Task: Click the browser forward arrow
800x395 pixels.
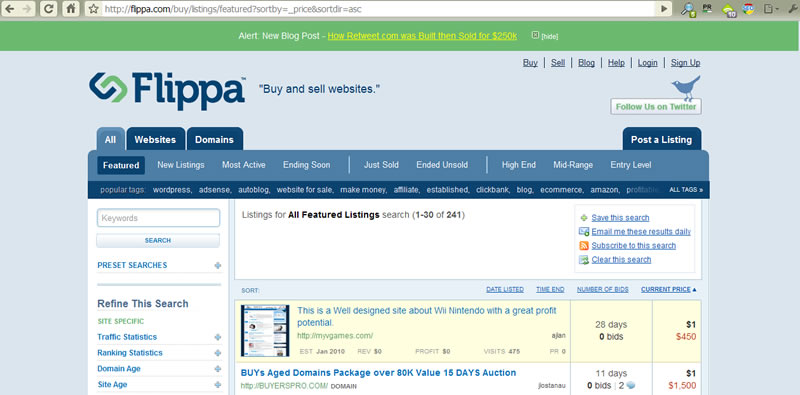Action: pos(27,9)
